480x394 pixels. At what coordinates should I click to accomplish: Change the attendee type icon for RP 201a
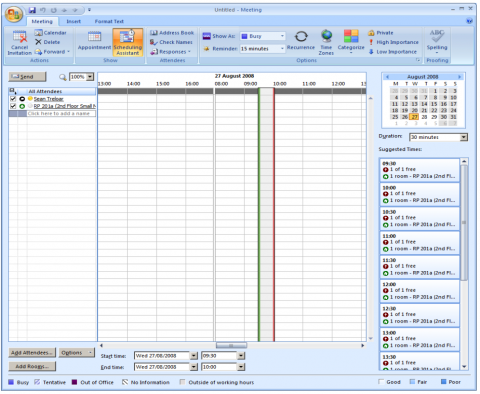coord(22,106)
